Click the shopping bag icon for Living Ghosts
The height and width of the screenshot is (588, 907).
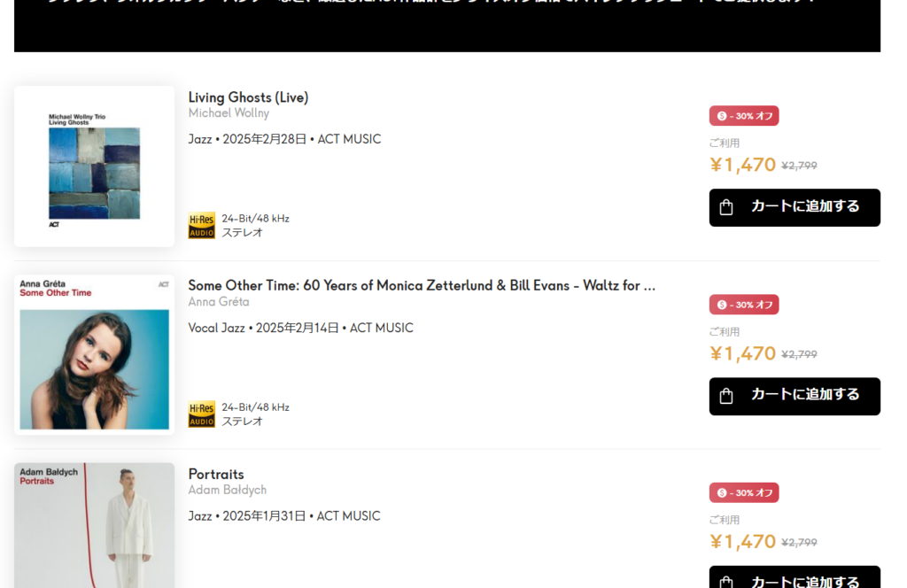726,207
